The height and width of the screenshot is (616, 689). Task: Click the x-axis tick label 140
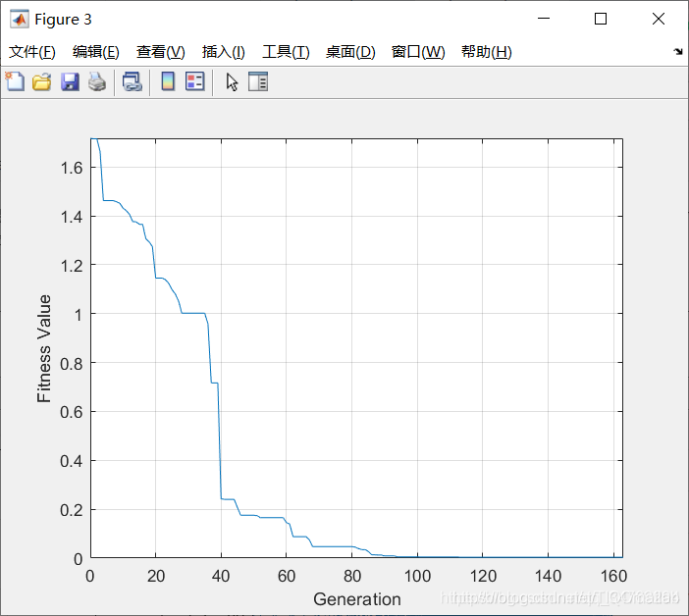click(548, 576)
